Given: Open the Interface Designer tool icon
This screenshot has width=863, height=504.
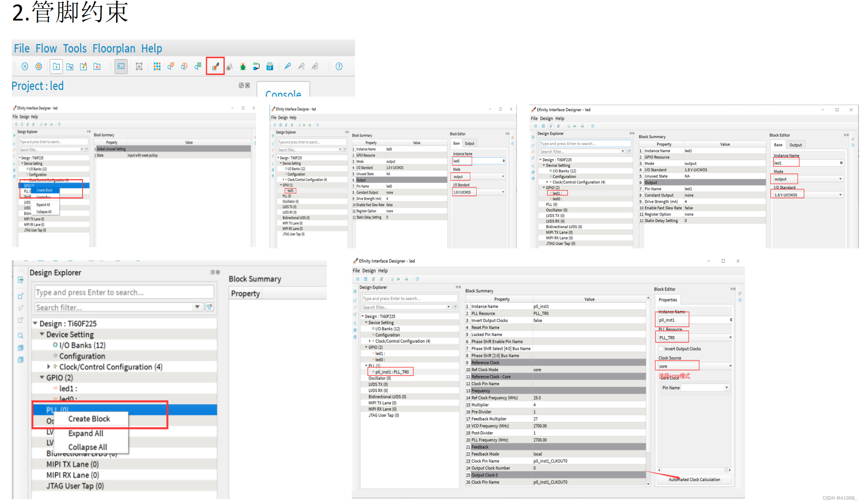Looking at the screenshot, I should click(x=215, y=66).
